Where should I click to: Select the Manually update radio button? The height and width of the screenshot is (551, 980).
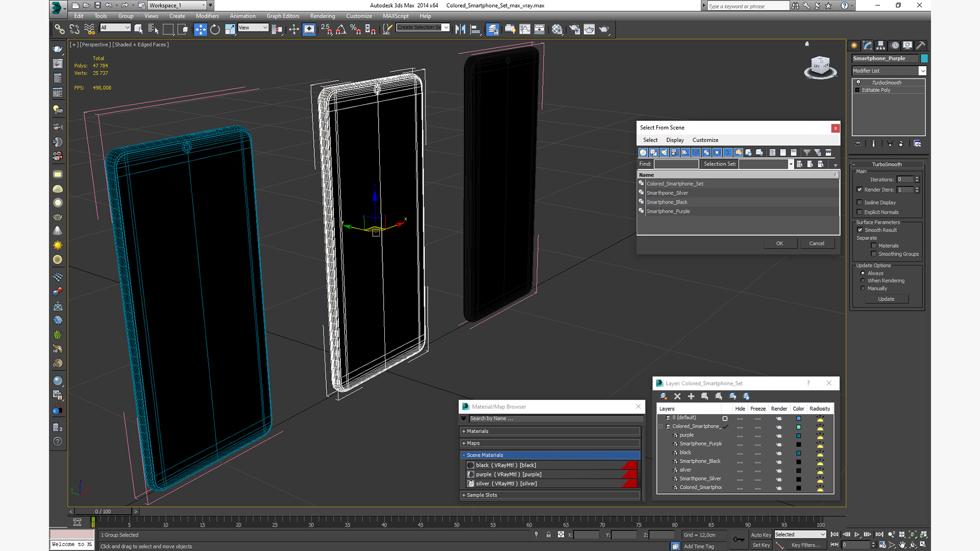point(863,288)
